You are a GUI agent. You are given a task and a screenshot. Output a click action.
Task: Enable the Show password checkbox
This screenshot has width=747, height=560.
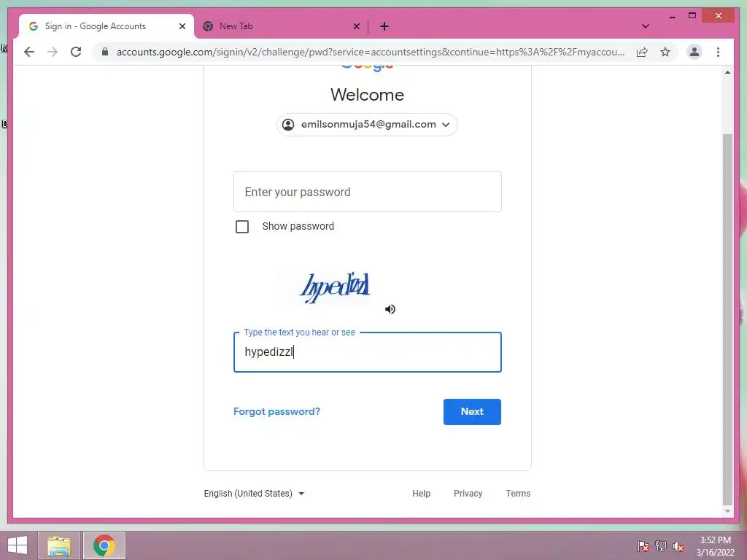(x=242, y=227)
